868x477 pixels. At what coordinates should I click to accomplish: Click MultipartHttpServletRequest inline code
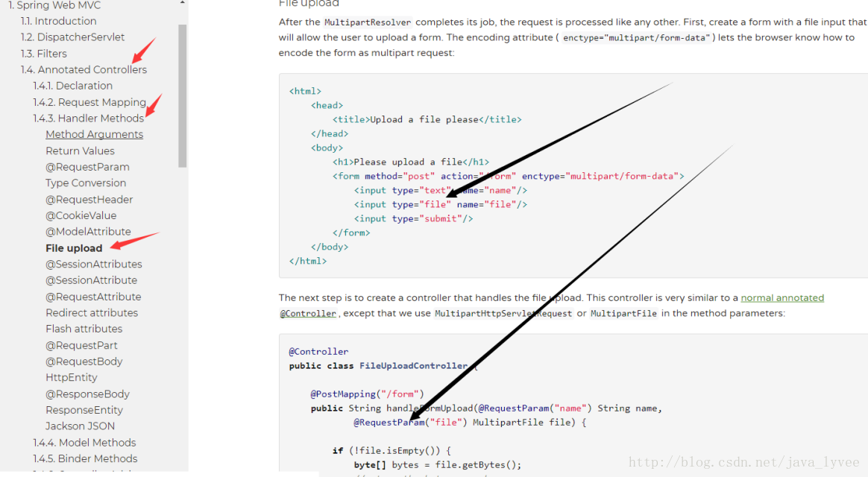pos(503,314)
